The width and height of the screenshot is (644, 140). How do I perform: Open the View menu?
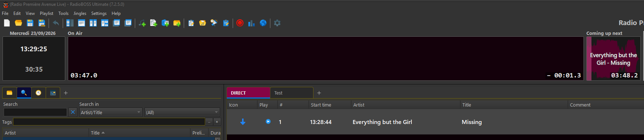(x=30, y=13)
